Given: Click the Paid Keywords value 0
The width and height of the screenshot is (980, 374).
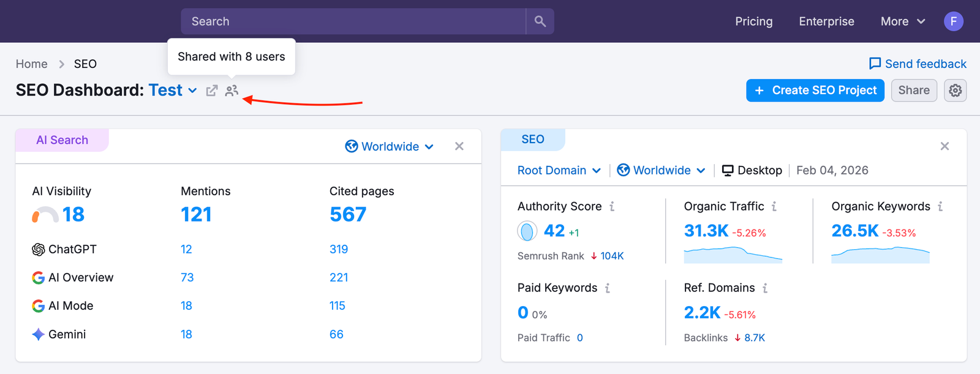Looking at the screenshot, I should point(522,313).
